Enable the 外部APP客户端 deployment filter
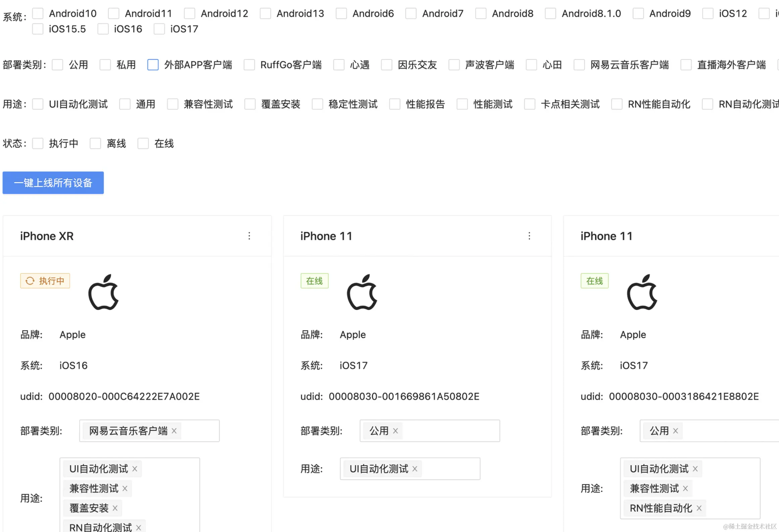779x532 pixels. pos(153,64)
